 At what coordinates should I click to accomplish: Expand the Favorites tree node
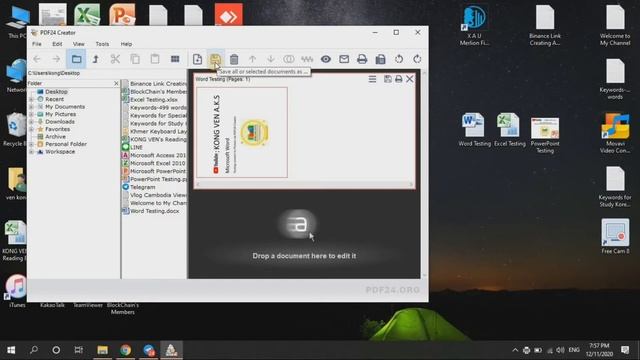pyautogui.click(x=31, y=129)
